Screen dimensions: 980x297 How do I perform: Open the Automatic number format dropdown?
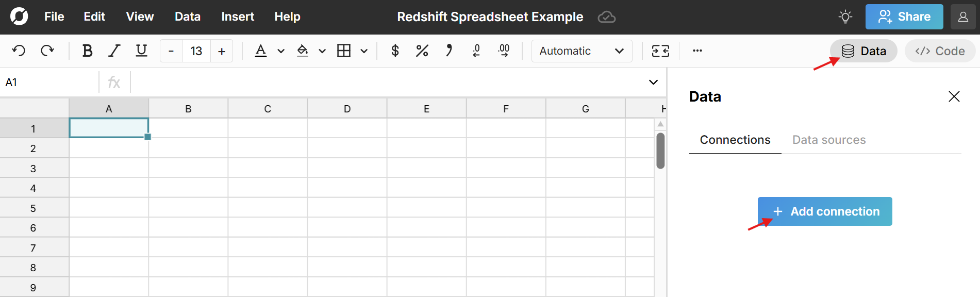click(x=582, y=51)
